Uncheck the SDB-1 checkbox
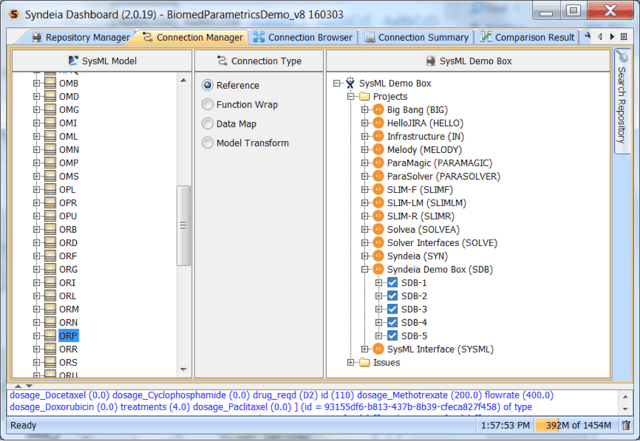This screenshot has width=640, height=441. click(x=392, y=283)
